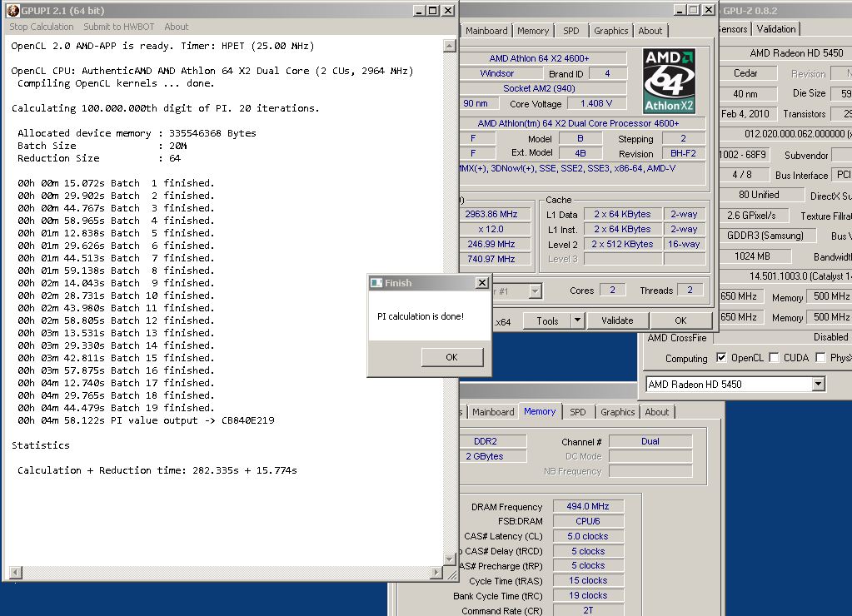Click the Cores count field showing 2
This screenshot has width=852, height=616.
tap(612, 290)
